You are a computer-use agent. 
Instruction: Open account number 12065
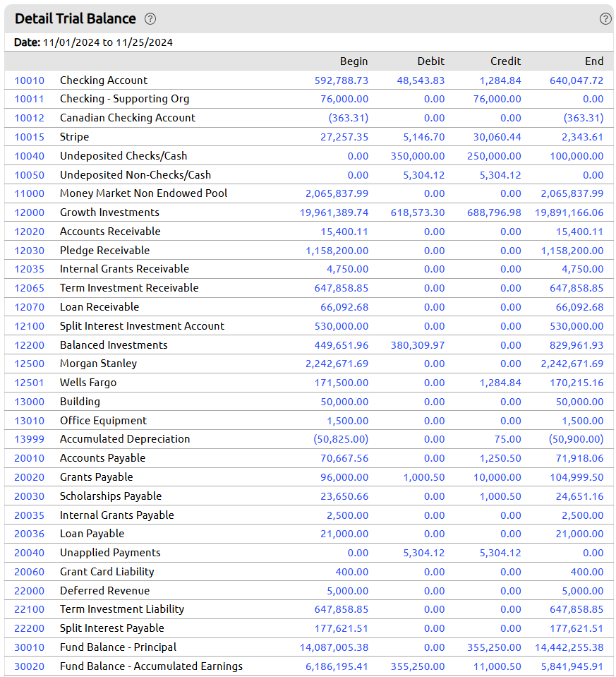pos(30,289)
